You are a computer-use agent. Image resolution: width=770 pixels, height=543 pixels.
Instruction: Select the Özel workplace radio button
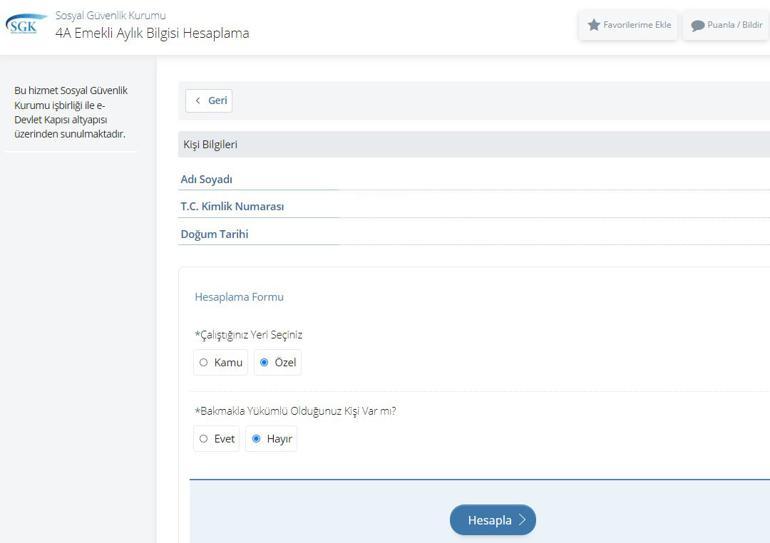[264, 363]
